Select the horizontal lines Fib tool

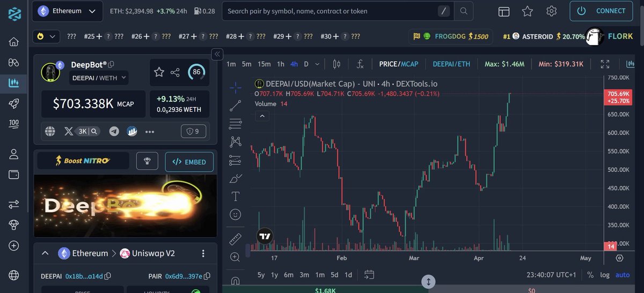coord(235,124)
